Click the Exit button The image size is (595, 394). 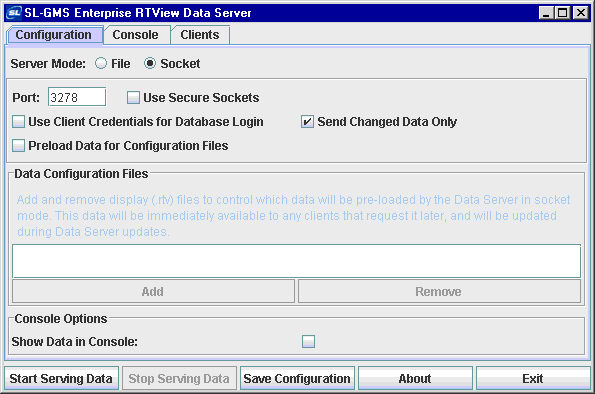click(533, 378)
